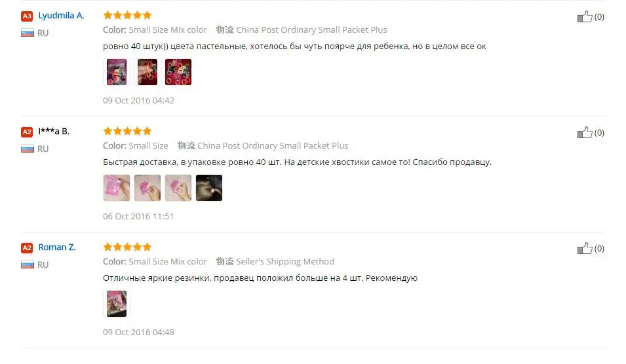
Task: Click thumbs-up icon on Lyudmila A.'s review
Action: click(585, 16)
